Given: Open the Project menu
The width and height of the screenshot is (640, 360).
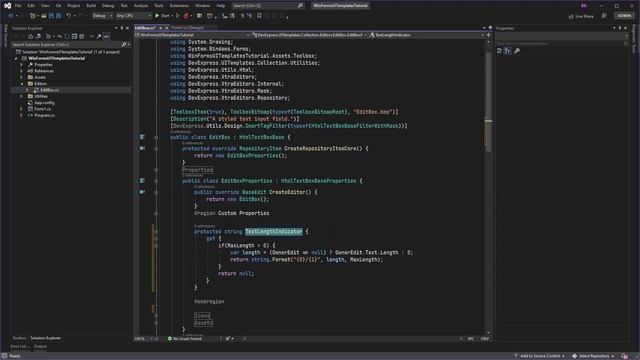Looking at the screenshot, I should coord(73,6).
